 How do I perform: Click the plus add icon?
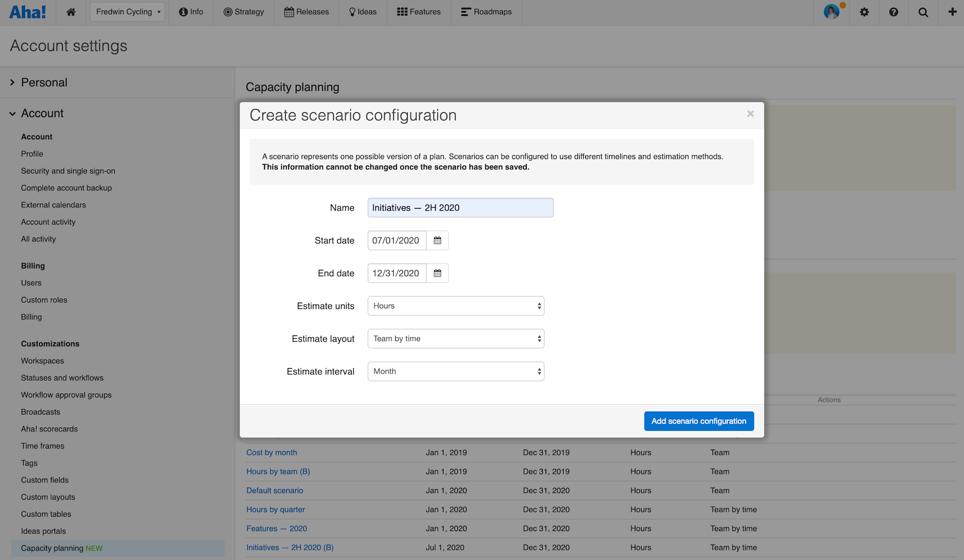click(x=952, y=12)
